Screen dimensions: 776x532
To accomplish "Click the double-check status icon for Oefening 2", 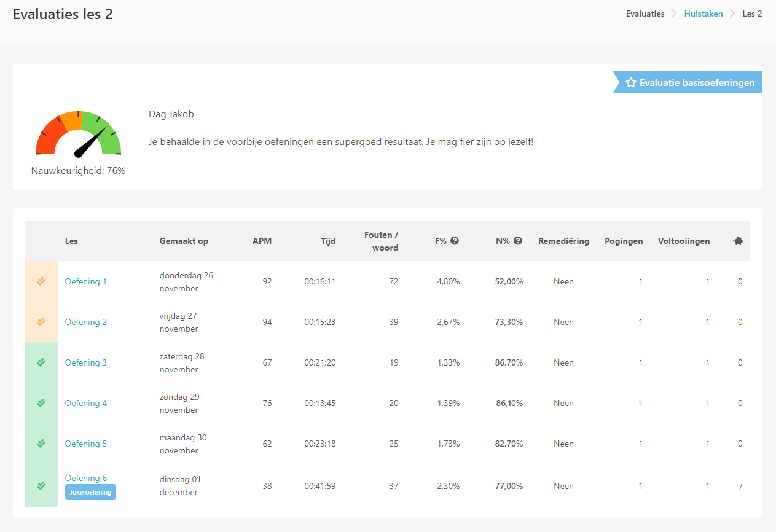I will 41,322.
